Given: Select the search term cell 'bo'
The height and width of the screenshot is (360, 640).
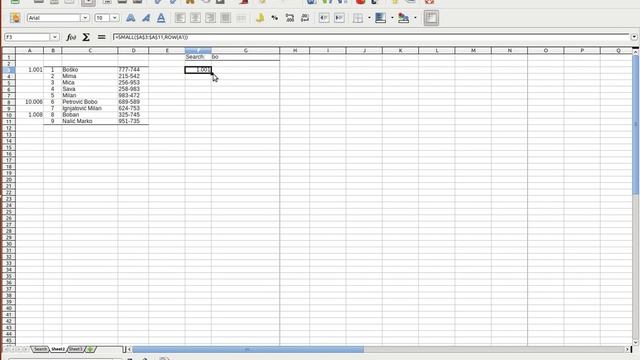Looking at the screenshot, I should [x=245, y=57].
